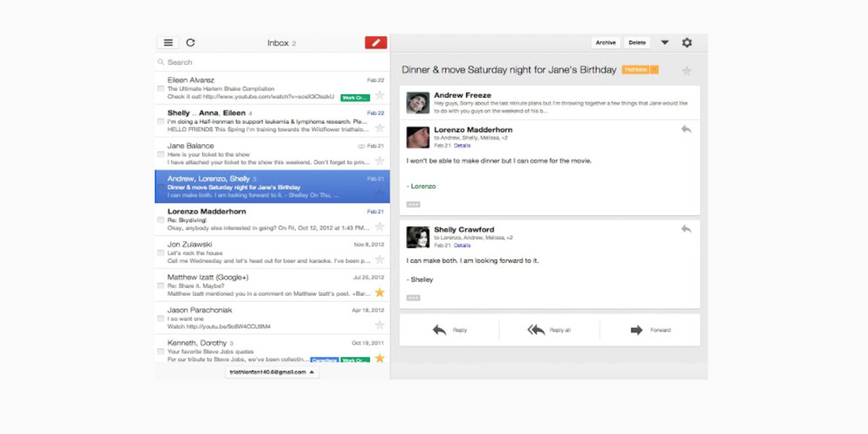
Task: Open the hamburger menu in inbox header
Action: coord(168,43)
